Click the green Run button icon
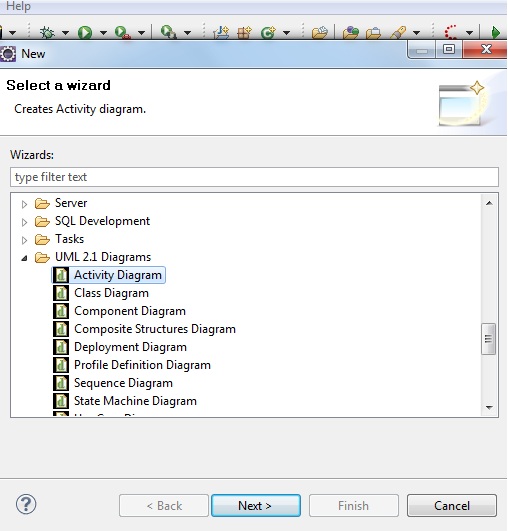Viewport: 508px width, 531px height. (x=85, y=33)
